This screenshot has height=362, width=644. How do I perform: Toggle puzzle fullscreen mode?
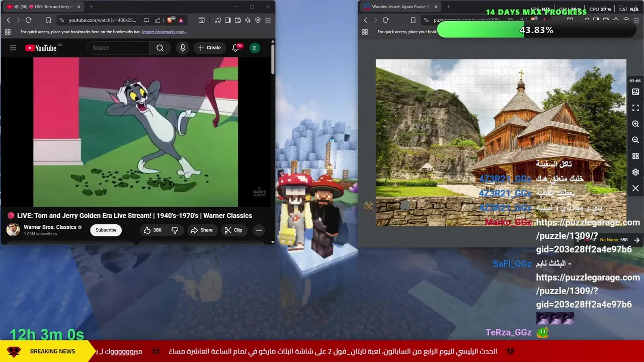(x=635, y=108)
